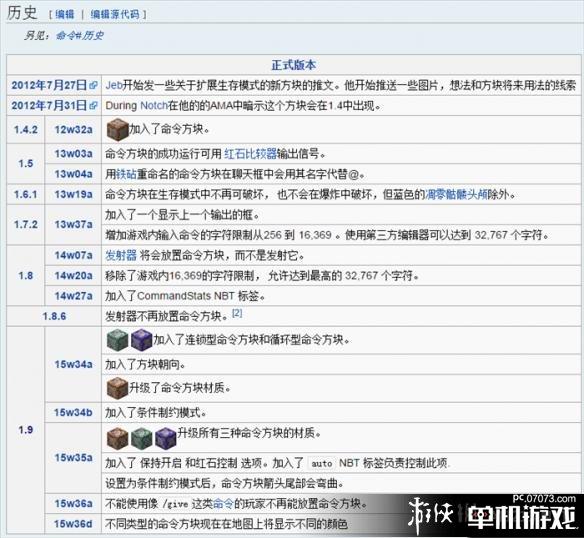The height and width of the screenshot is (538, 584).
Task: Click the 编辑 link beside 历史 heading
Action: click(65, 15)
